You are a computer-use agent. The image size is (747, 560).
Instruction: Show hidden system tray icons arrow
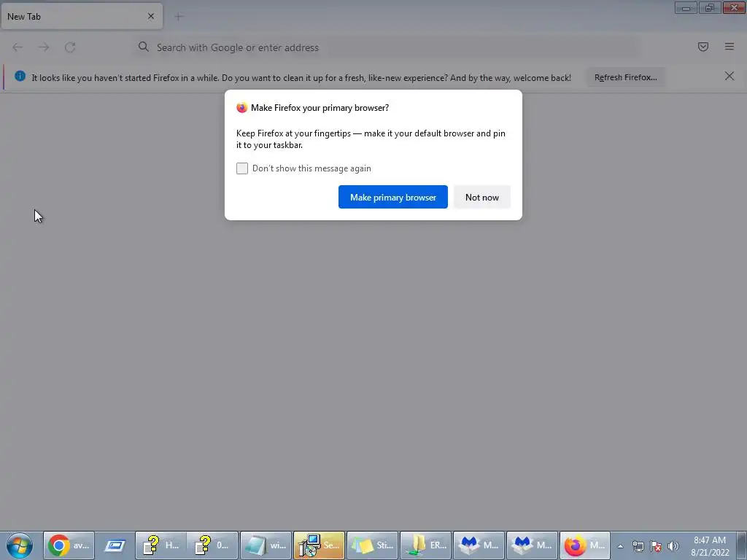pyautogui.click(x=620, y=546)
